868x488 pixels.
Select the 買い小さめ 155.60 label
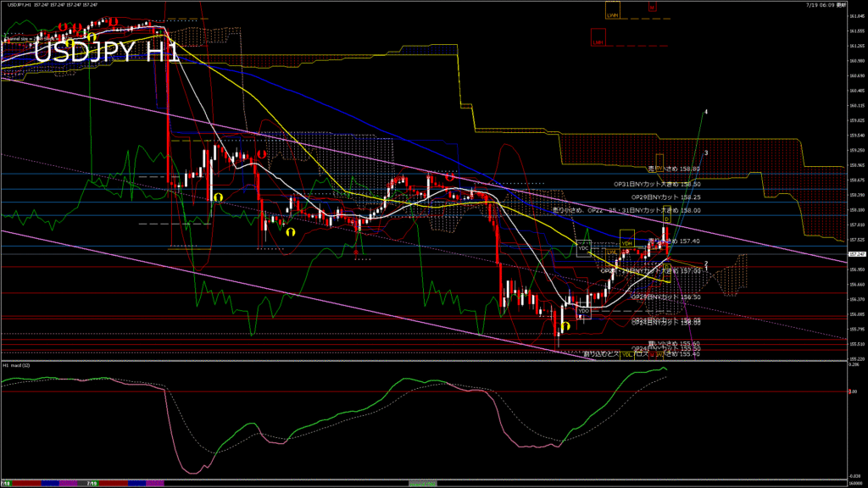click(x=674, y=344)
